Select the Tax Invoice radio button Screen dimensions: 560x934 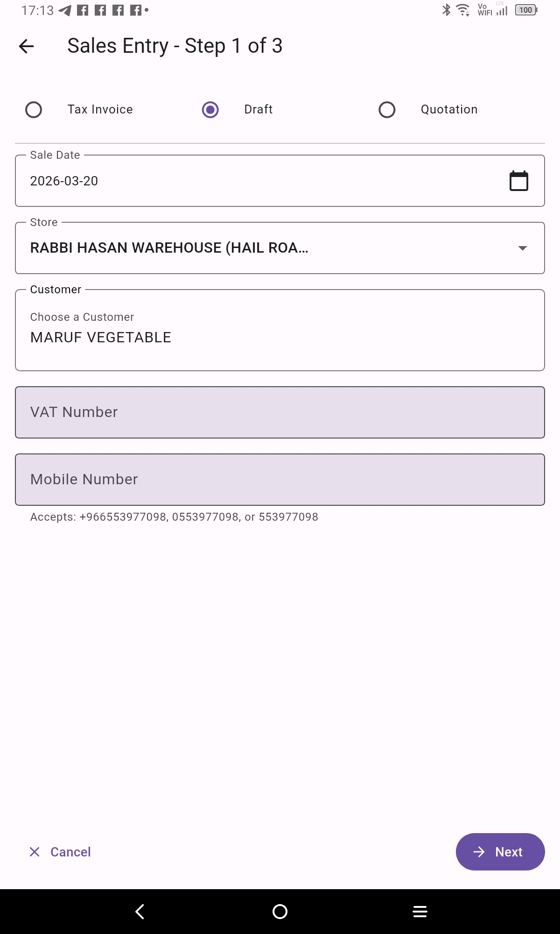(x=34, y=110)
